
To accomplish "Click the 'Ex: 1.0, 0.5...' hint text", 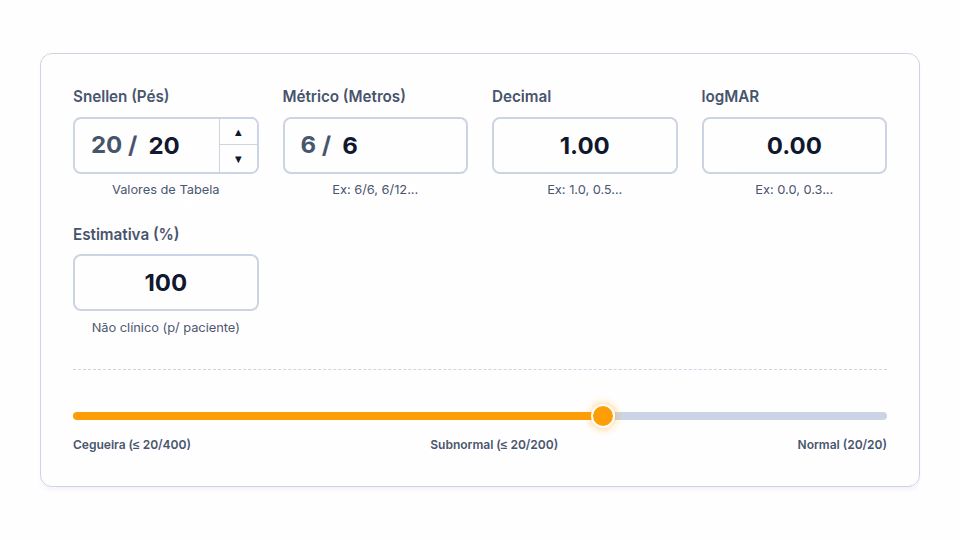I will pyautogui.click(x=585, y=190).
